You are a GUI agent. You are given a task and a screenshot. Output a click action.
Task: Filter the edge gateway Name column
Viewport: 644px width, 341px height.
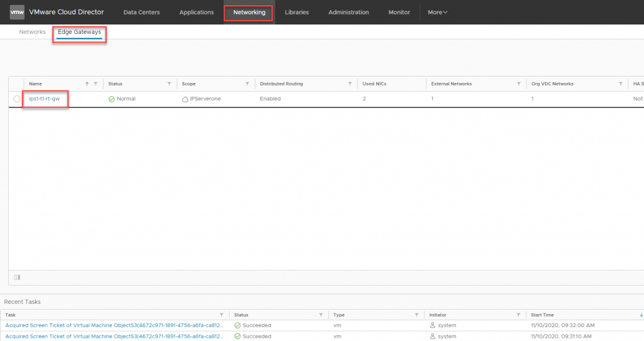(96, 84)
